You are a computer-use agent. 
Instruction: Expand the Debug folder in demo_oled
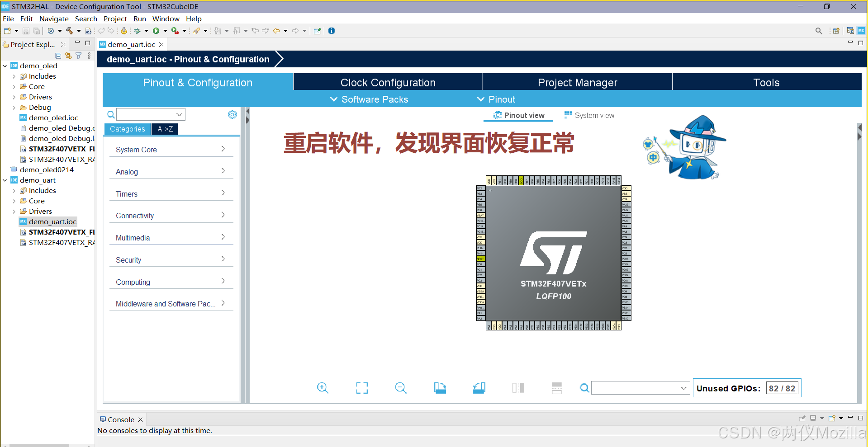(14, 108)
